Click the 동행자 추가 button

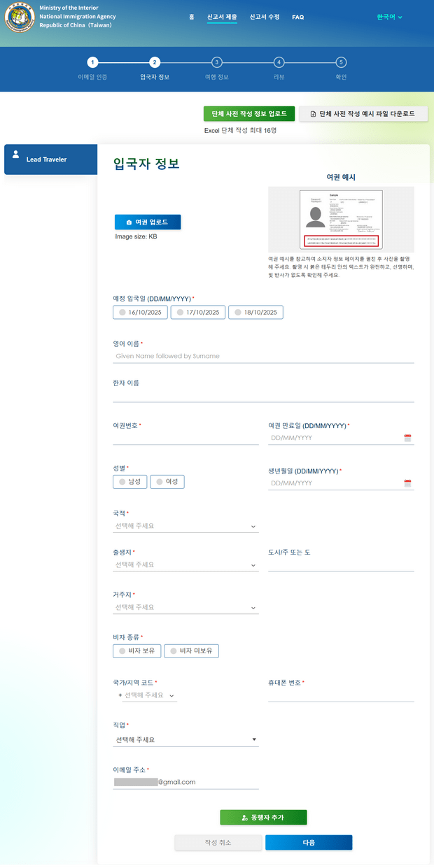[x=263, y=818]
